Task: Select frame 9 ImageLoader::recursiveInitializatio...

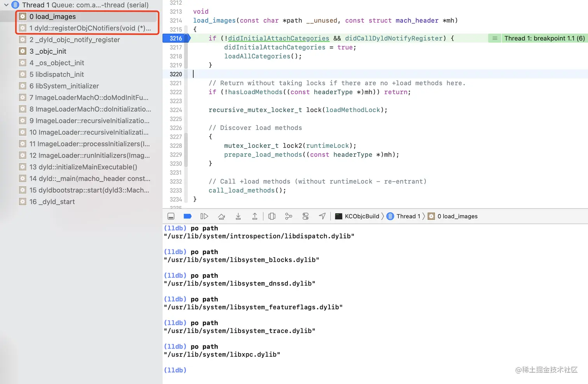Action: [81, 121]
